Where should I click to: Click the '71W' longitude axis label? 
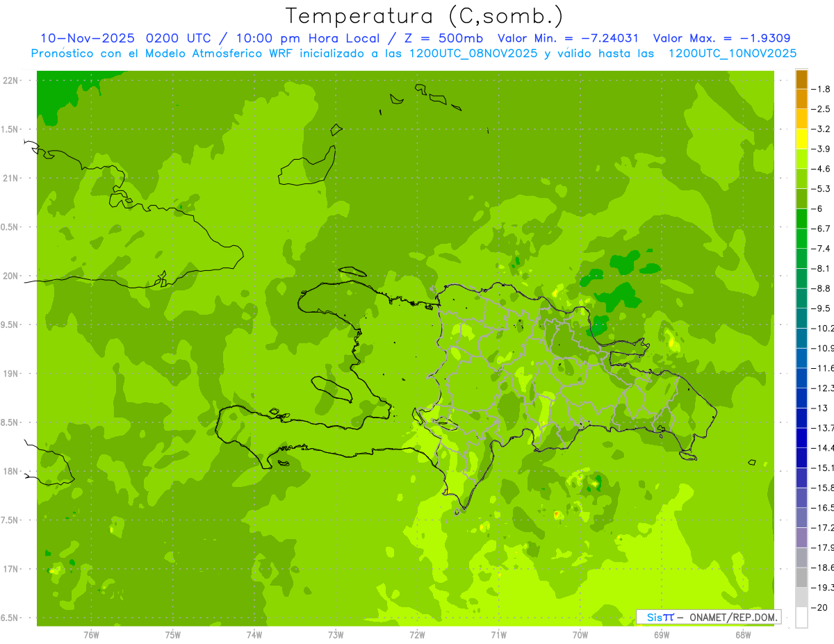click(x=498, y=634)
